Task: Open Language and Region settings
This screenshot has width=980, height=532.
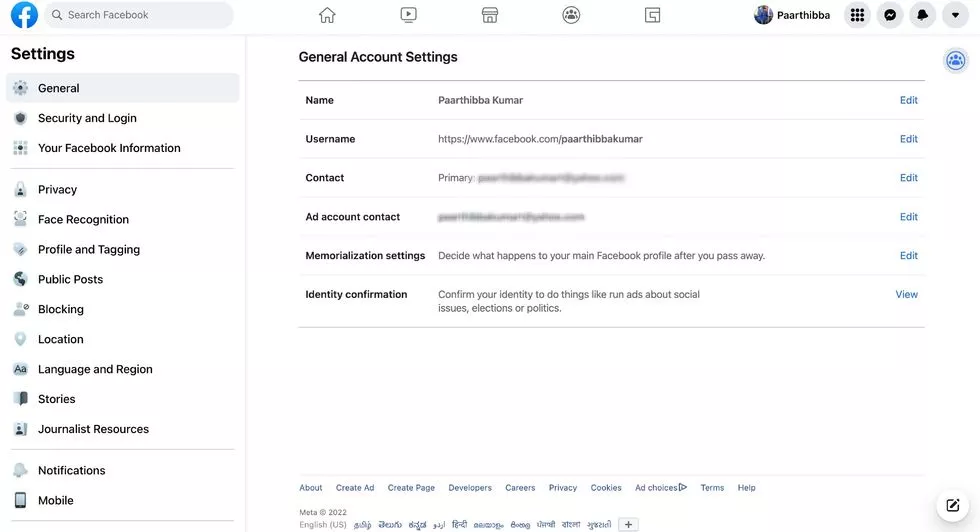Action: [122, 369]
